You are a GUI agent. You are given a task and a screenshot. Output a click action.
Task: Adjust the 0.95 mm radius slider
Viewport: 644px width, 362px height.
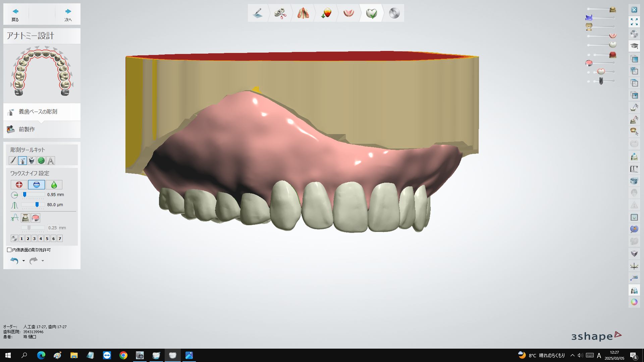tap(24, 195)
